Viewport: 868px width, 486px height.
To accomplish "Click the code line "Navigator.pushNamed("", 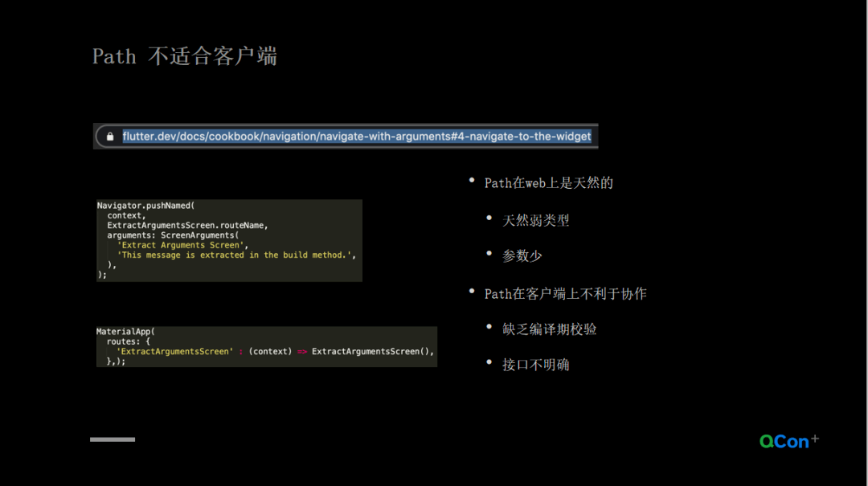I will click(146, 206).
